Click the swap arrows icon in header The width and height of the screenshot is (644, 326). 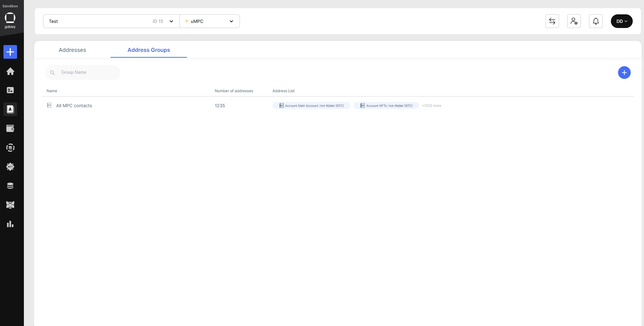tap(552, 21)
